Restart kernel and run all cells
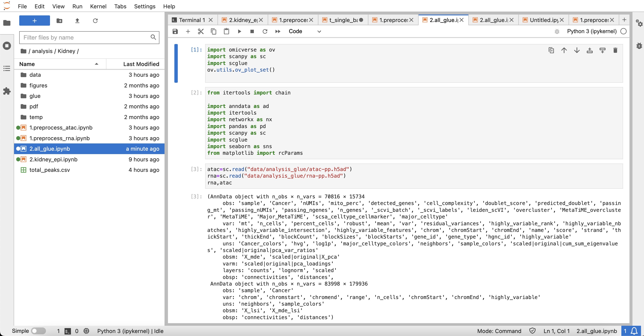The image size is (644, 336). click(278, 31)
